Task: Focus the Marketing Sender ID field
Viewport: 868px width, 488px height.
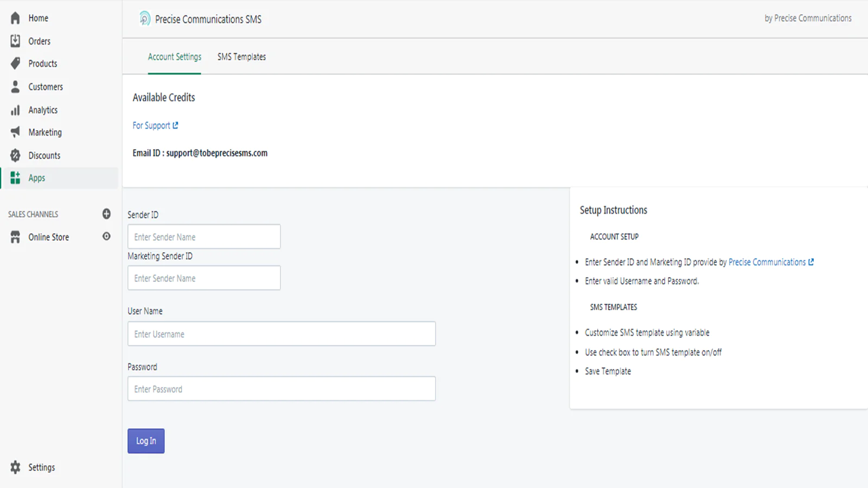Action: tap(204, 278)
